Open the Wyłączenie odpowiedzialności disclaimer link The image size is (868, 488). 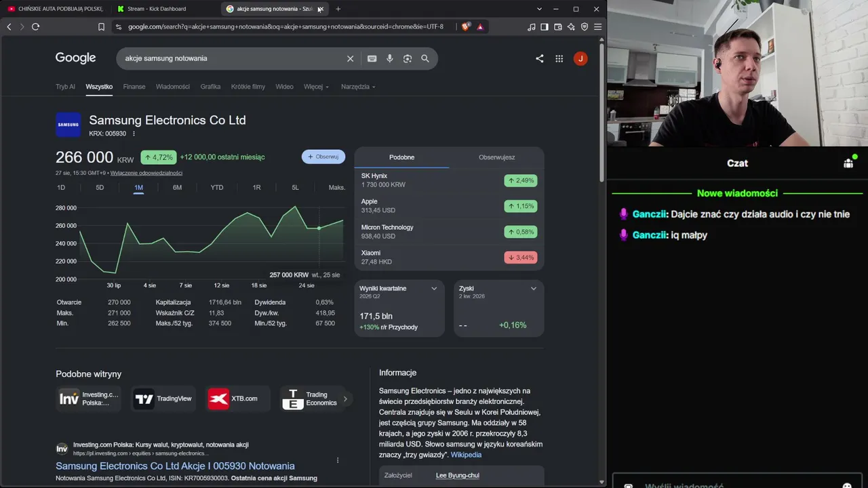point(146,173)
